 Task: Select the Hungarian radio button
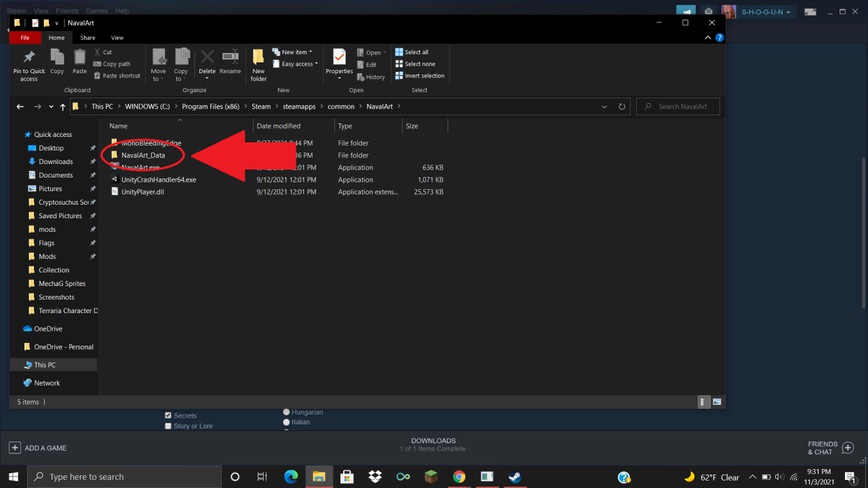pos(286,412)
